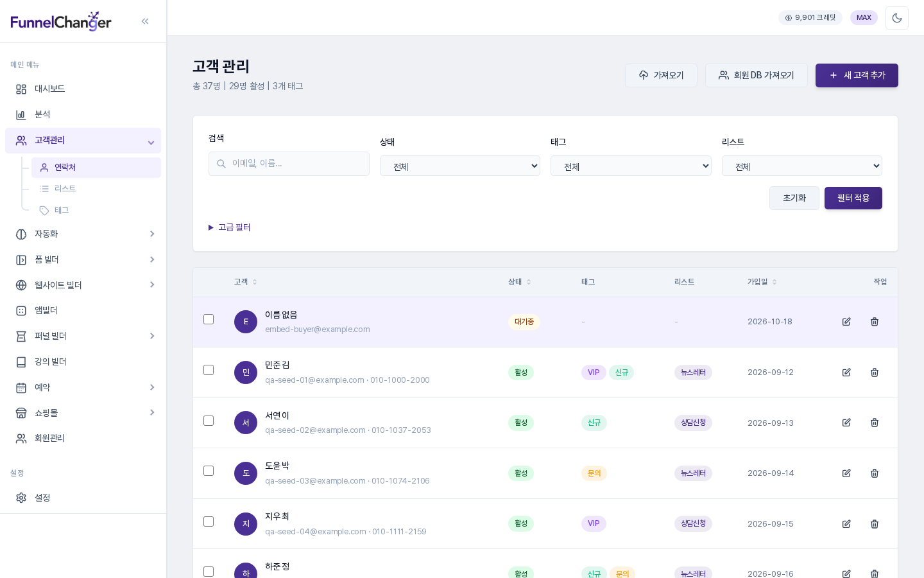Viewport: 924px width, 578px height.
Task: Click the 새 고객 추가 button
Action: coord(857,75)
